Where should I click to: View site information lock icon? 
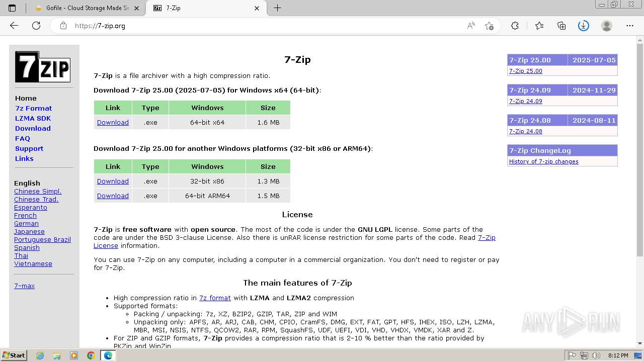63,26
